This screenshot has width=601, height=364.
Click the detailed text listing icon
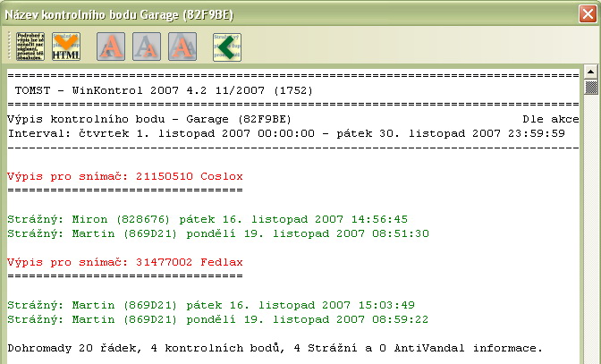(x=31, y=46)
